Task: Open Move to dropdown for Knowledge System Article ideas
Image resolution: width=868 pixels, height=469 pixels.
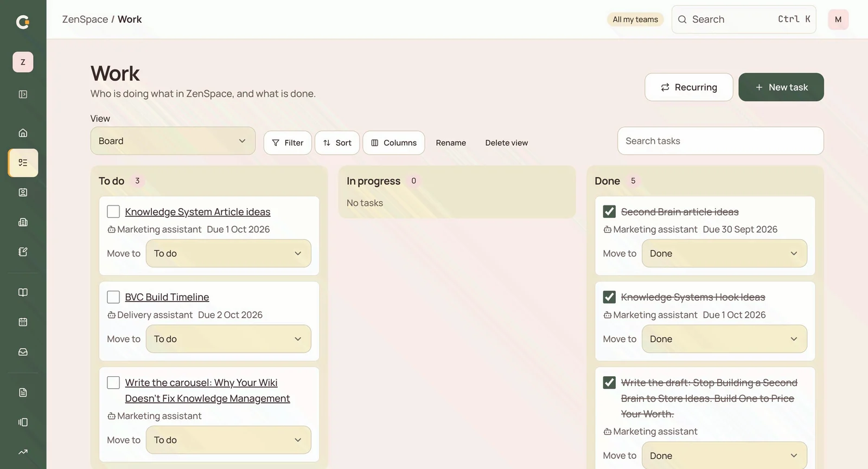Action: 228,253
